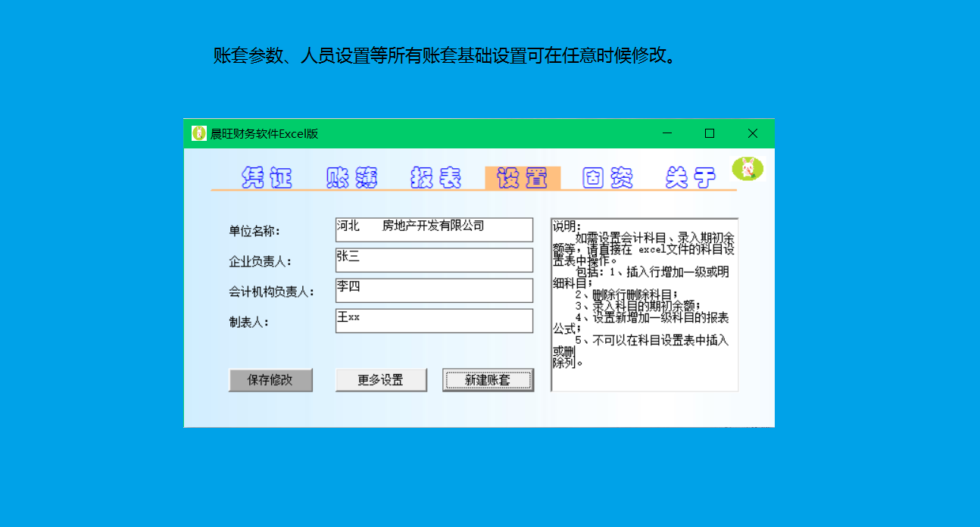Select the 制表人 text field

tap(434, 321)
